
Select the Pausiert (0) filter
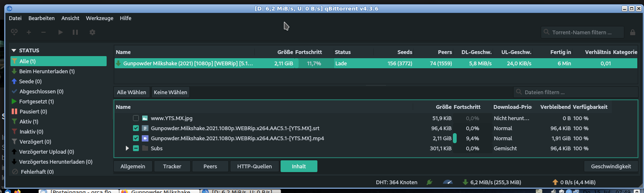(59, 111)
